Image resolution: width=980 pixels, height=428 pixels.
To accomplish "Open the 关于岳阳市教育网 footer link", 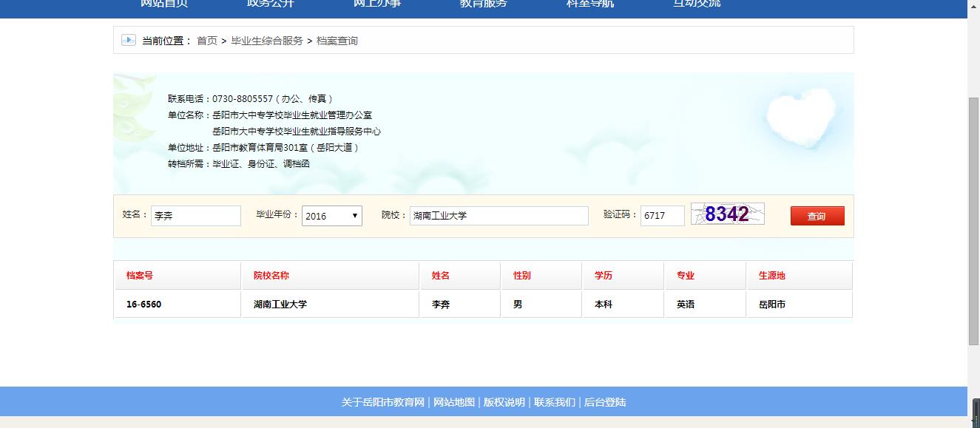I will 383,402.
